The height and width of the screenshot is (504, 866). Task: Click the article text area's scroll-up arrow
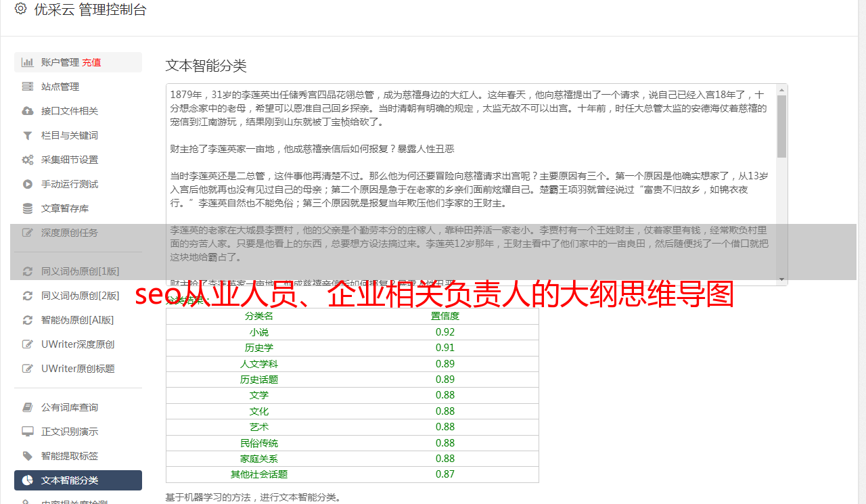click(781, 89)
